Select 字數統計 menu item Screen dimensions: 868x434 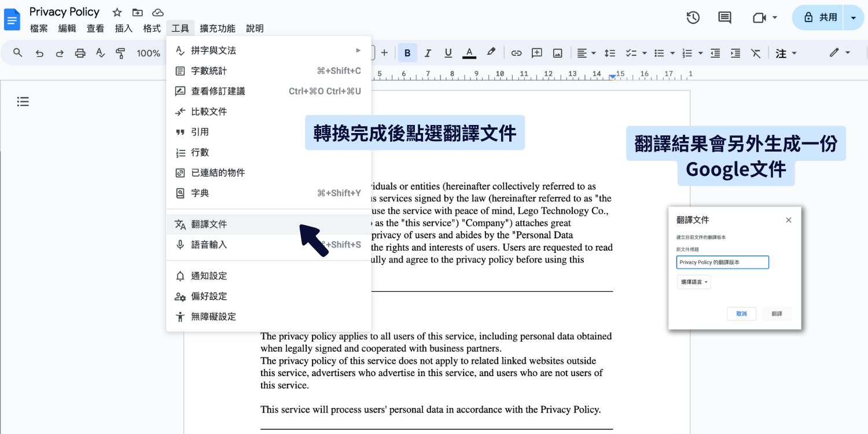point(269,71)
